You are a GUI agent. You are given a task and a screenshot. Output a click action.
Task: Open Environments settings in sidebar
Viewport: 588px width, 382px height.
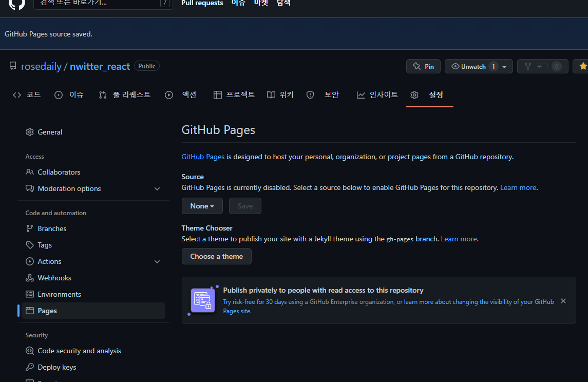point(93,294)
